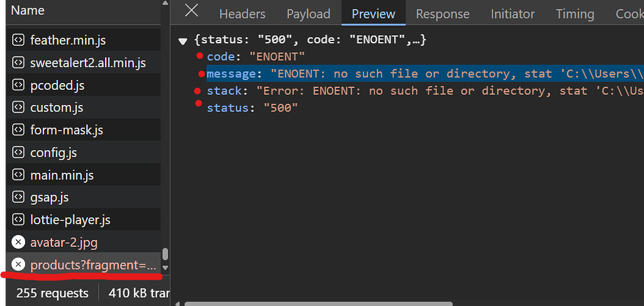The height and width of the screenshot is (306, 644).
Task: Select the stack property line
Action: click(x=425, y=91)
